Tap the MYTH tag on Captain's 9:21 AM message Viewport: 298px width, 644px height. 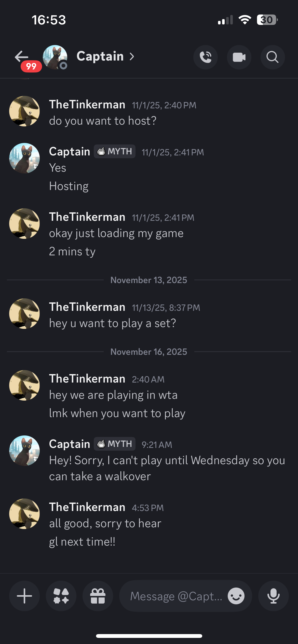pyautogui.click(x=115, y=444)
